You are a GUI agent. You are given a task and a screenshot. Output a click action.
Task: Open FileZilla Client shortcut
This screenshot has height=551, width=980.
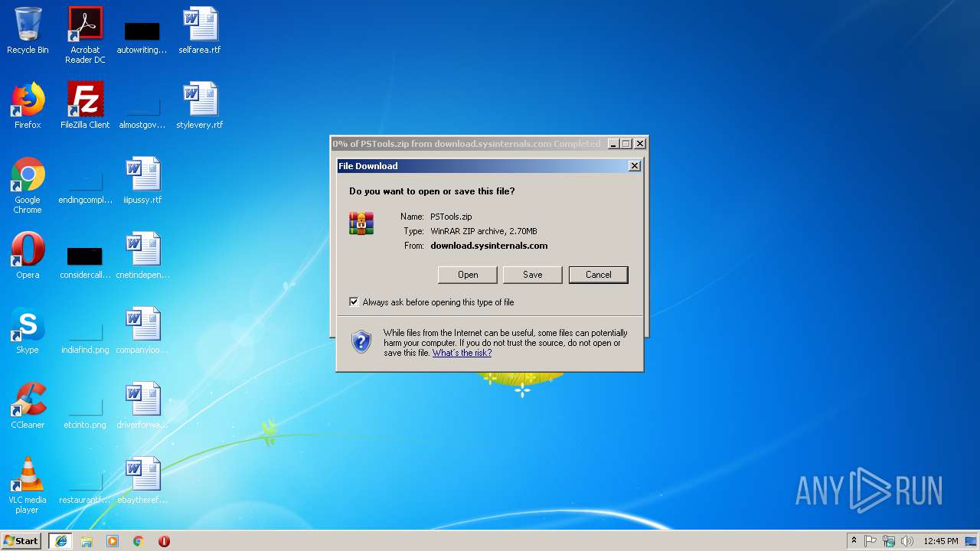tap(85, 105)
